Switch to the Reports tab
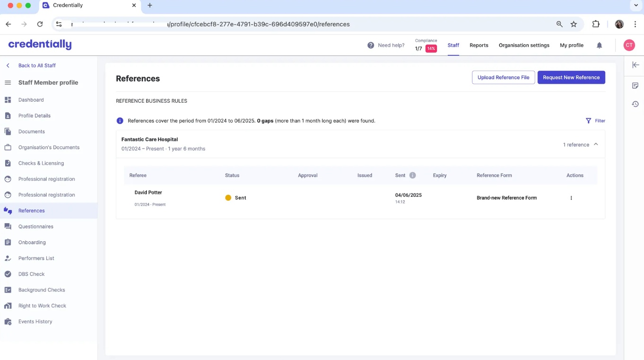 [479, 45]
